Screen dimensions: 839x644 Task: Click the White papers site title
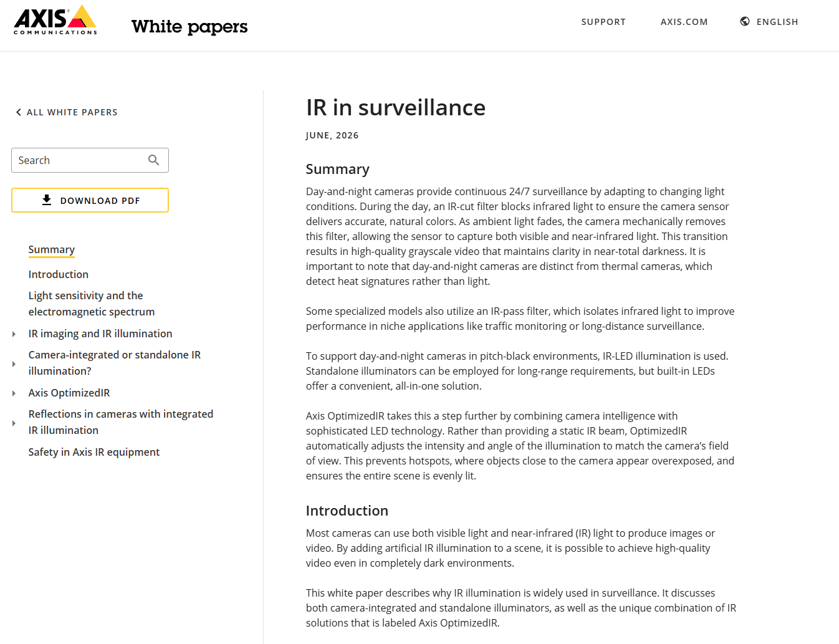[189, 26]
